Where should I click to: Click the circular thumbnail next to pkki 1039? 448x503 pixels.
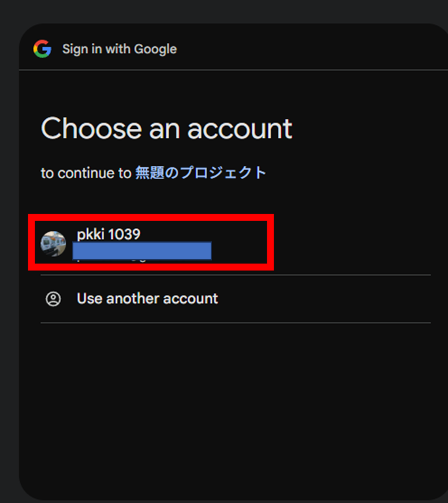point(53,243)
